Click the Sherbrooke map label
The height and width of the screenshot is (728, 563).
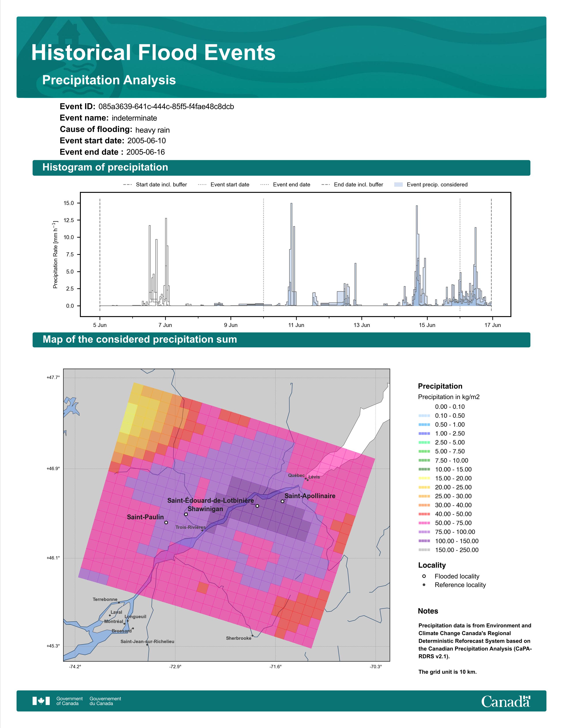[x=238, y=638]
